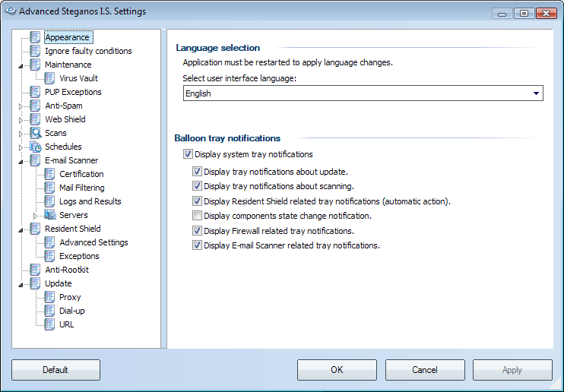Click the E-mail Scanner page icon

(35, 160)
